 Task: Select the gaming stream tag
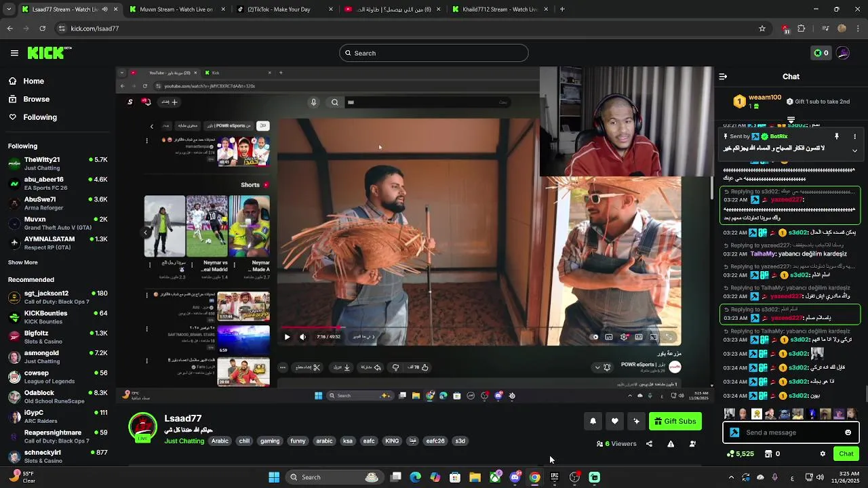[270, 441]
